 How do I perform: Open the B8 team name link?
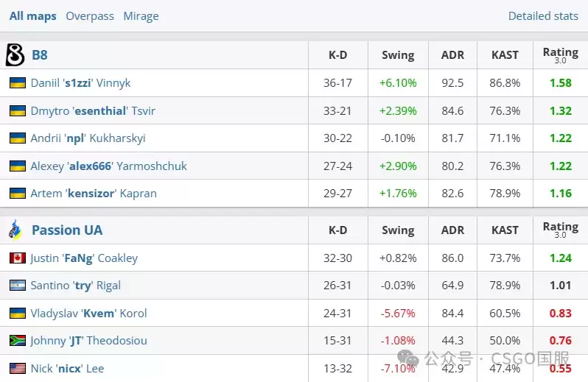(x=40, y=55)
